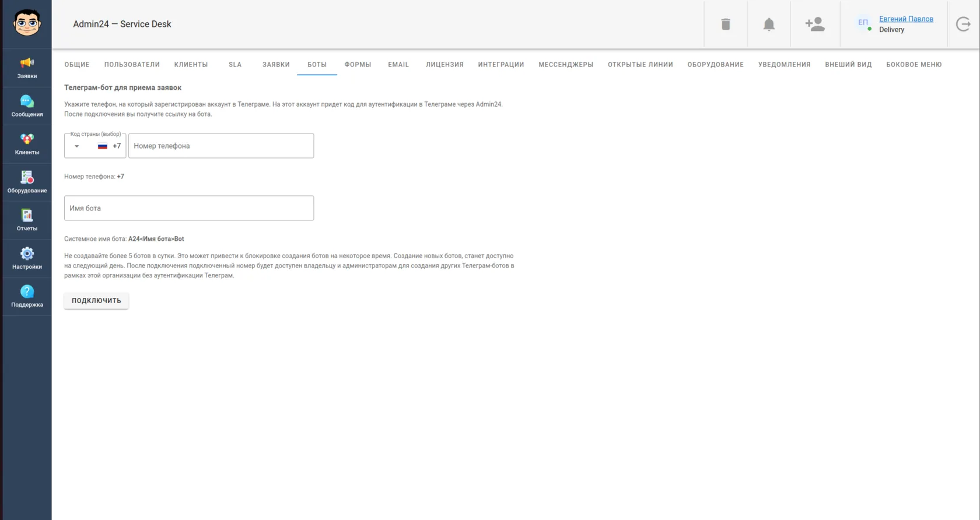
Task: Focus the Имя бота text field
Action: coord(189,208)
